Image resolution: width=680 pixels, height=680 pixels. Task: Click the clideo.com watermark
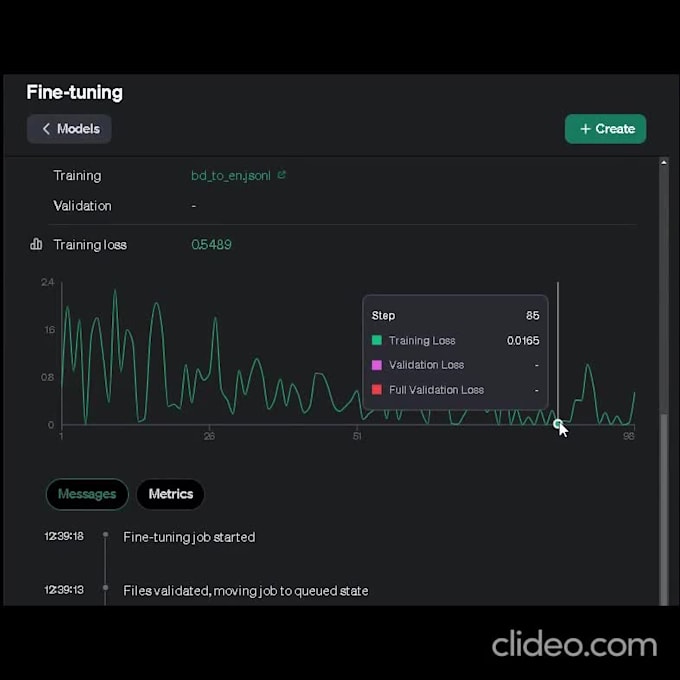pyautogui.click(x=574, y=643)
